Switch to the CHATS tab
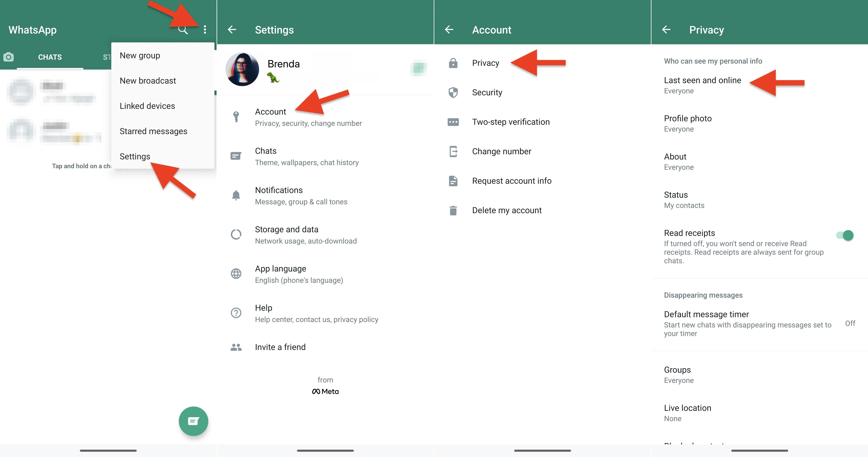Viewport: 868px width, 457px height. [x=50, y=57]
